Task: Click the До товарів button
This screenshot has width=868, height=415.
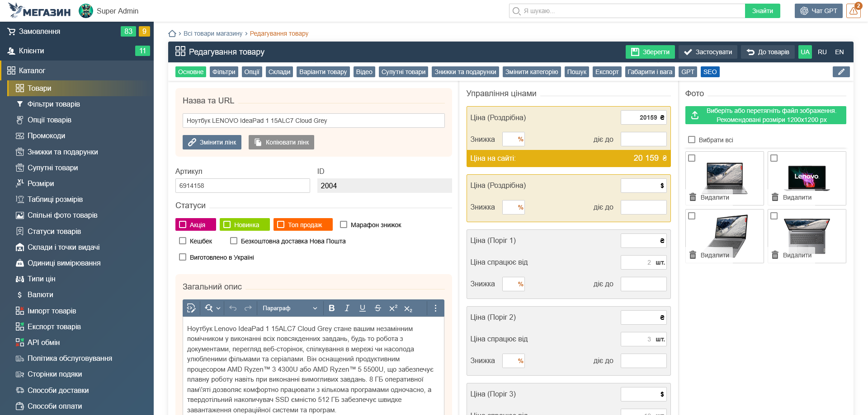Action: [x=768, y=52]
